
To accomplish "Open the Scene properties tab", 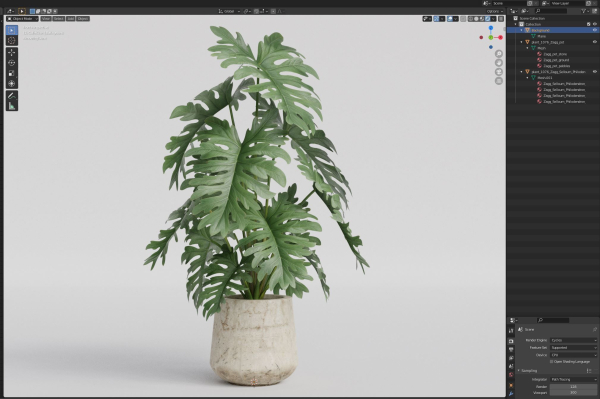I will (x=511, y=366).
